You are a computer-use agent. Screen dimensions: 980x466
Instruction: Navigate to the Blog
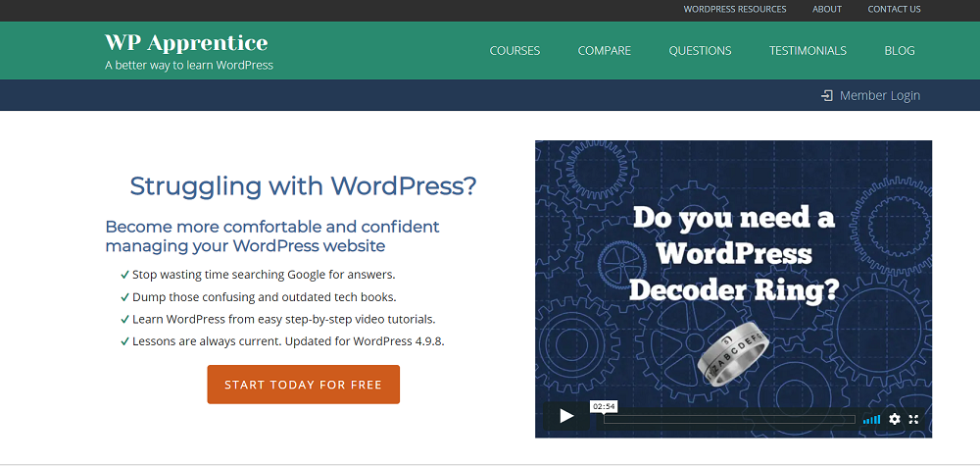(x=899, y=50)
